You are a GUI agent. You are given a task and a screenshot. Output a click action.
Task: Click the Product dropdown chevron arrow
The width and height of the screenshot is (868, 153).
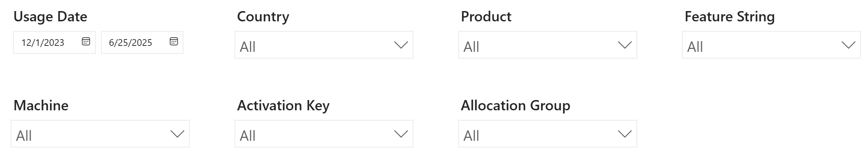[625, 45]
